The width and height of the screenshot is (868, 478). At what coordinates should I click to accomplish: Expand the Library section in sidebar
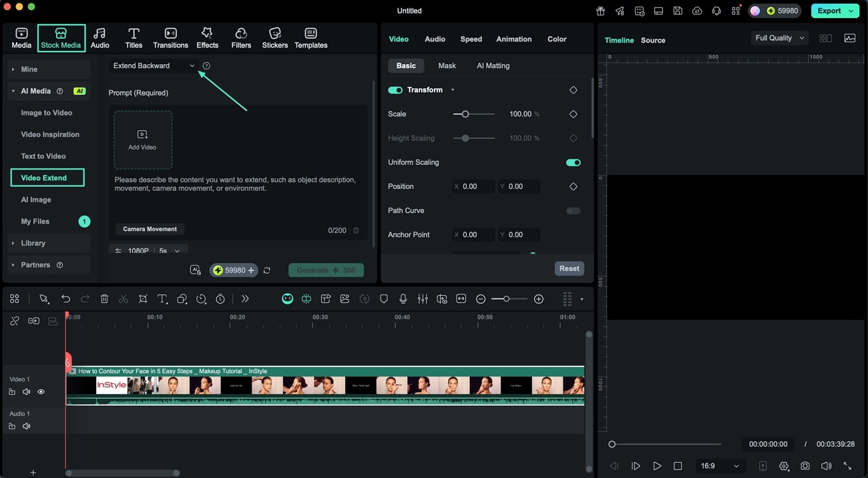pyautogui.click(x=33, y=243)
